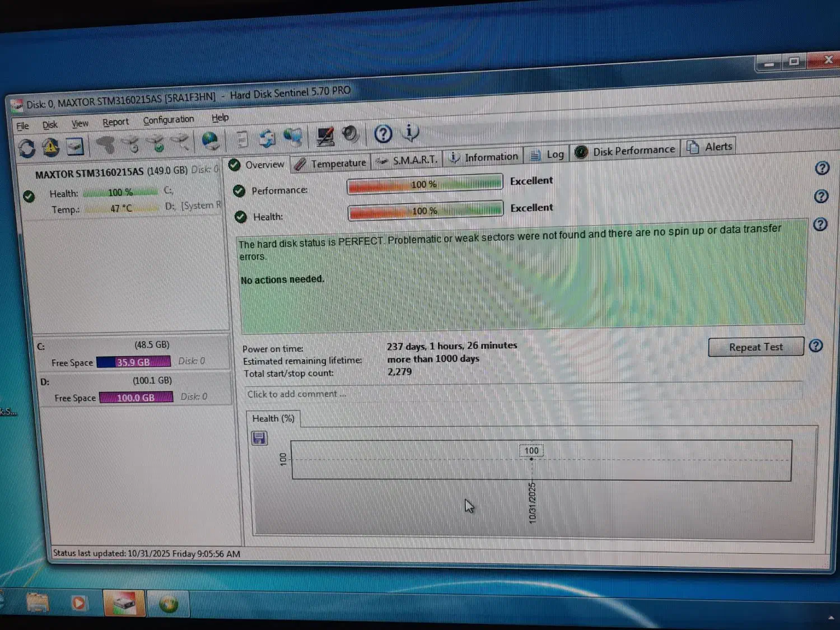Click the green orb taskbar icon
Screen dimensions: 840x630
coord(169,604)
